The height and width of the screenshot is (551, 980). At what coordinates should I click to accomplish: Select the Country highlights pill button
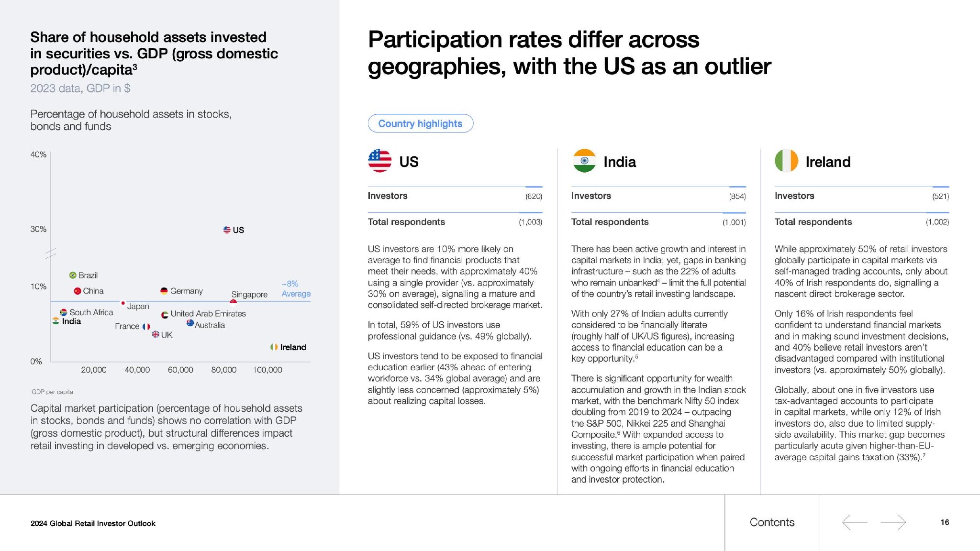pos(420,123)
